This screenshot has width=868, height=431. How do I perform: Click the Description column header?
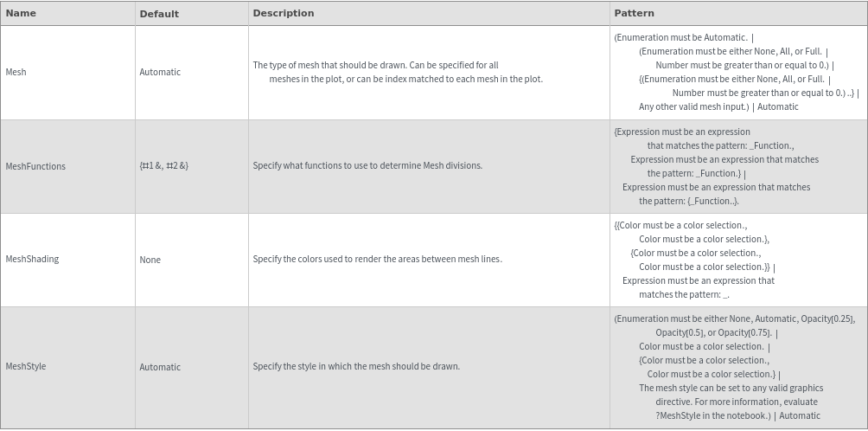tap(283, 13)
